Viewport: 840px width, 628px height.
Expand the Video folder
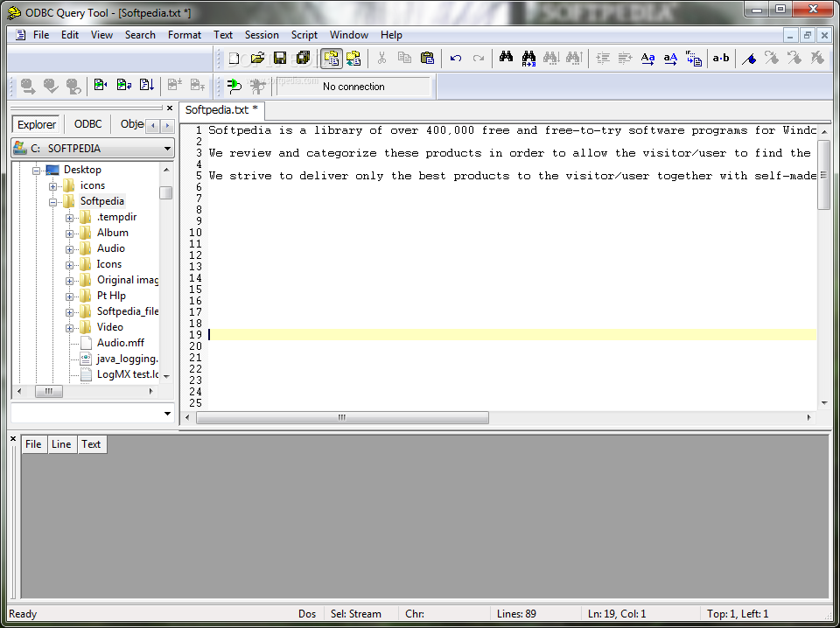(x=70, y=328)
